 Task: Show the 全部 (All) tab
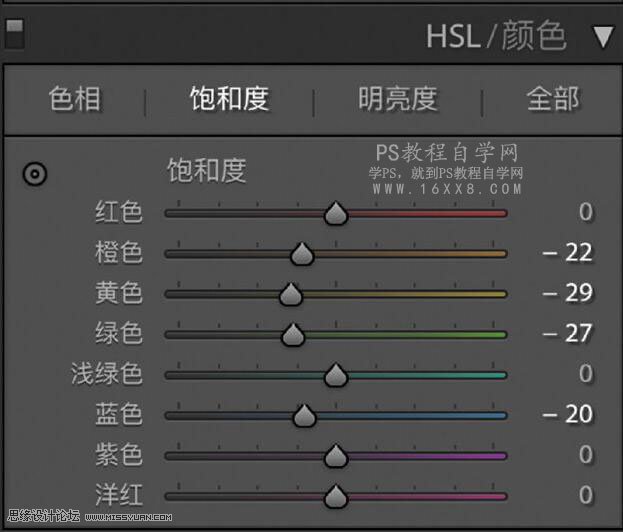[x=552, y=99]
